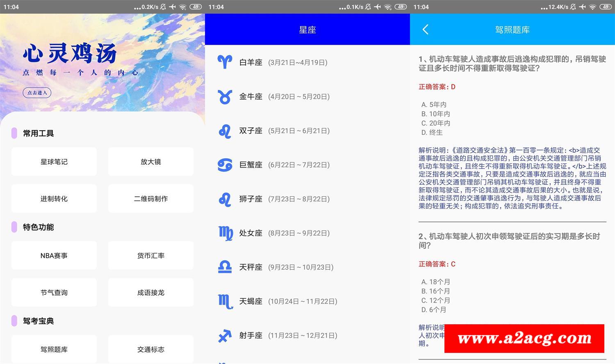This screenshot has height=364, width=615.
Task: Open 交通标志 traffic signs section
Action: click(x=151, y=349)
